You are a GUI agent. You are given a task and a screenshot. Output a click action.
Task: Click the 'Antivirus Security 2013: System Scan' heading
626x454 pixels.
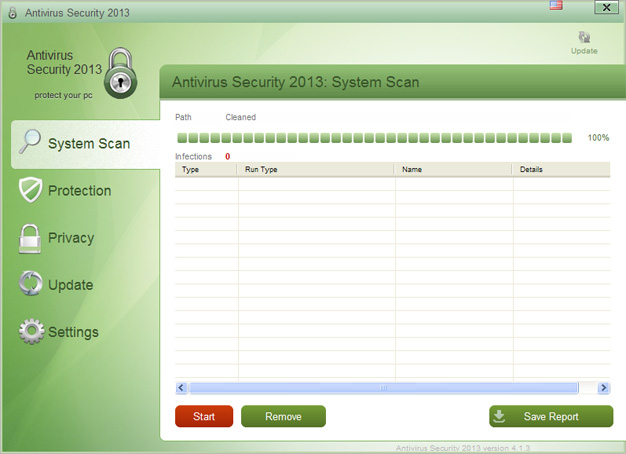pos(296,82)
